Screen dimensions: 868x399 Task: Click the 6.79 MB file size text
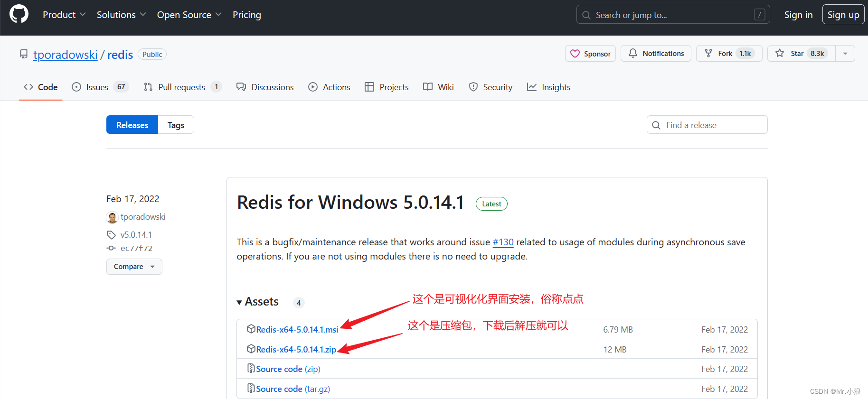(x=618, y=330)
